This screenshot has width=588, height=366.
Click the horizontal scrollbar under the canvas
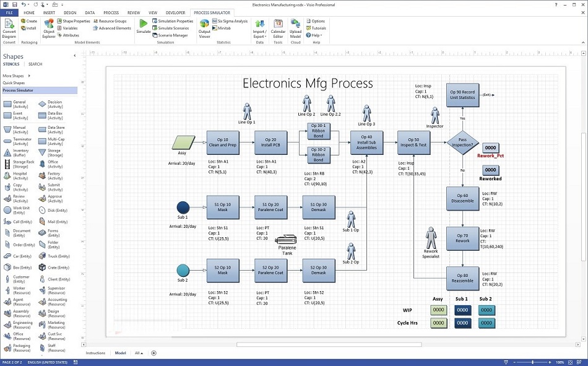(329, 344)
